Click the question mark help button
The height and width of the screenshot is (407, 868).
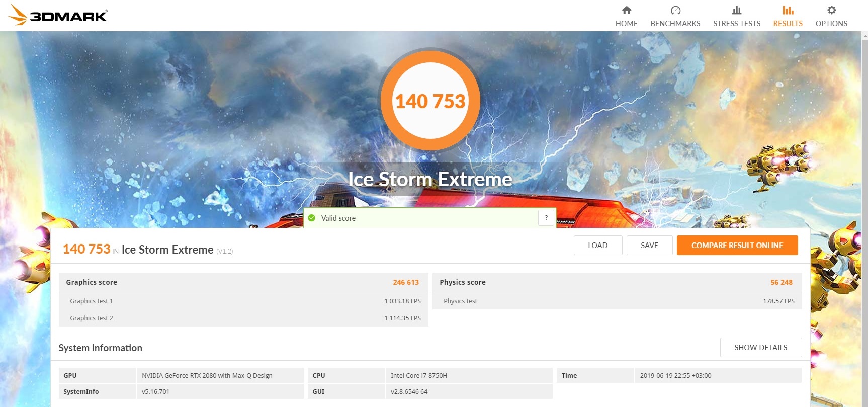coord(546,218)
